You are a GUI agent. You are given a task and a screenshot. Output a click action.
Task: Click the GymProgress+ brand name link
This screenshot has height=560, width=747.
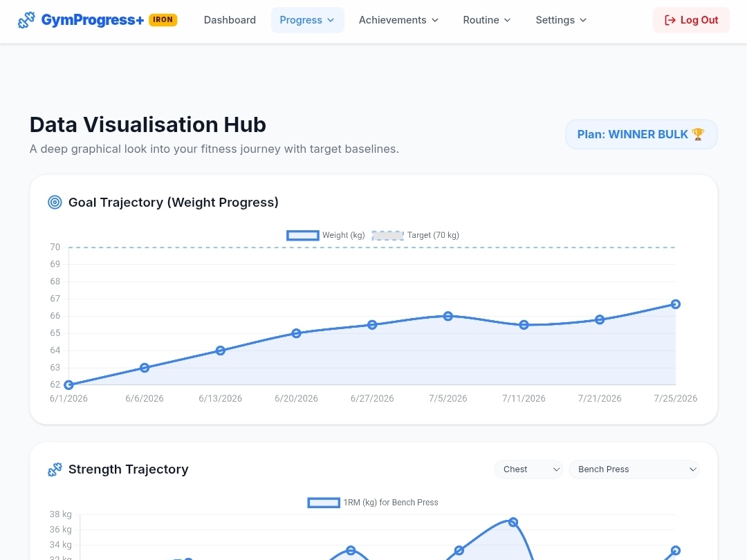pos(93,20)
